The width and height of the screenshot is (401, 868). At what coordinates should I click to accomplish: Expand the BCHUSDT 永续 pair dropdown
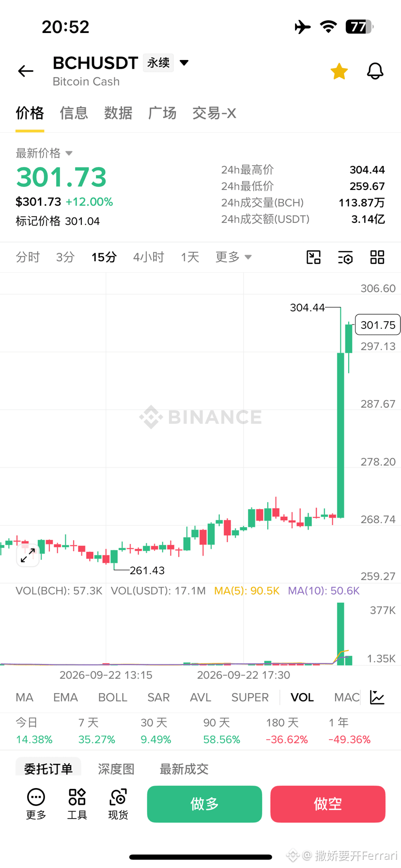tap(184, 63)
